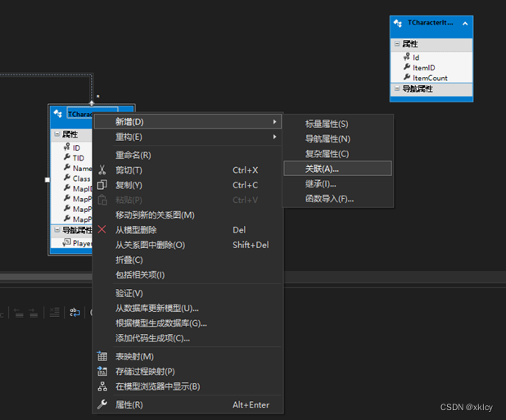This screenshot has width=506, height=420.
Task: Click the TCharac entity title field
Action: [80, 114]
